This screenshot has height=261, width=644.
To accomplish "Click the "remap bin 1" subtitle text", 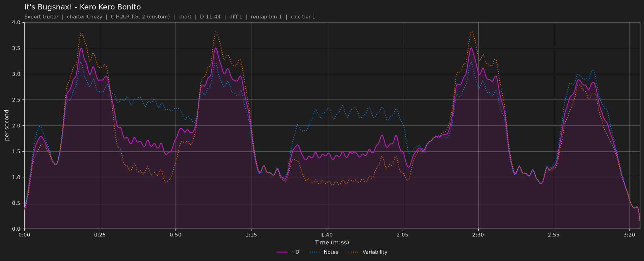I will coord(266,17).
